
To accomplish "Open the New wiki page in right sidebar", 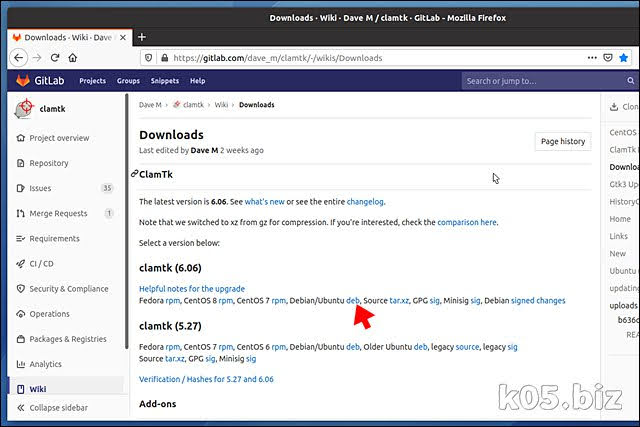I will tap(618, 254).
